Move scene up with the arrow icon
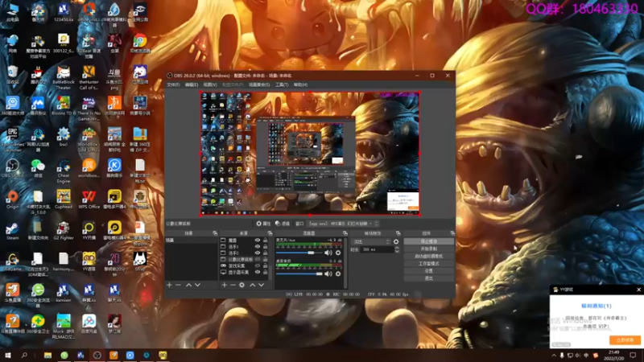This screenshot has width=644, height=362. pyautogui.click(x=188, y=285)
